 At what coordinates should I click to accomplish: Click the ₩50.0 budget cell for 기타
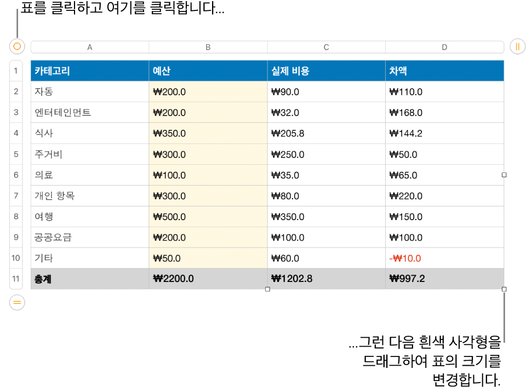point(208,258)
